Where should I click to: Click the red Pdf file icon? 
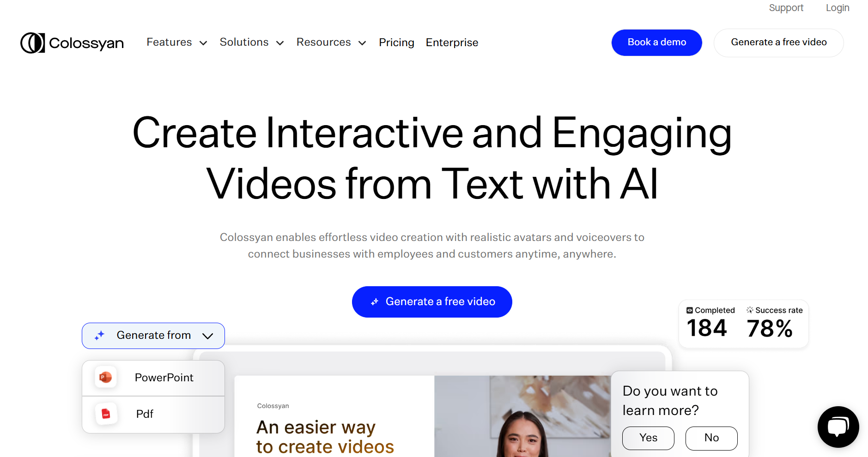[x=106, y=414]
